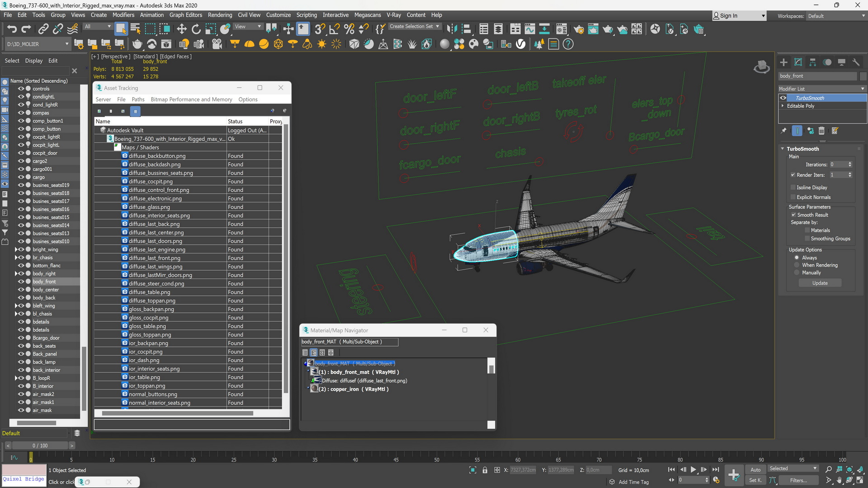The height and width of the screenshot is (488, 868).
Task: Activate the Select Object tool
Action: [121, 29]
